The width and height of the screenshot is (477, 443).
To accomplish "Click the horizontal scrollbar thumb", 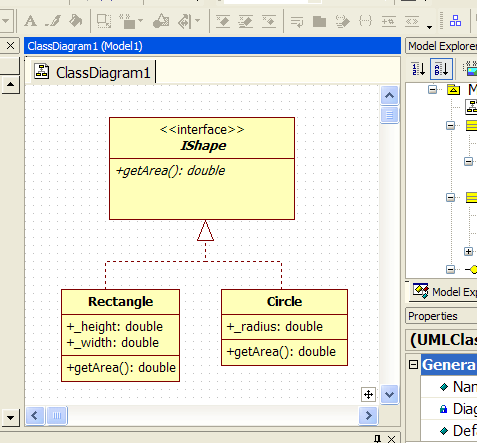I will click(57, 416).
